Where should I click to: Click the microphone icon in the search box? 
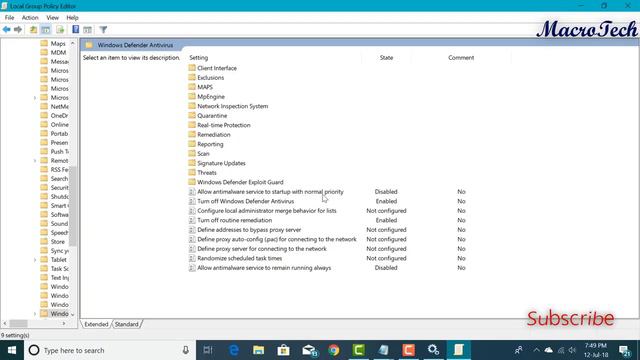[x=185, y=350]
